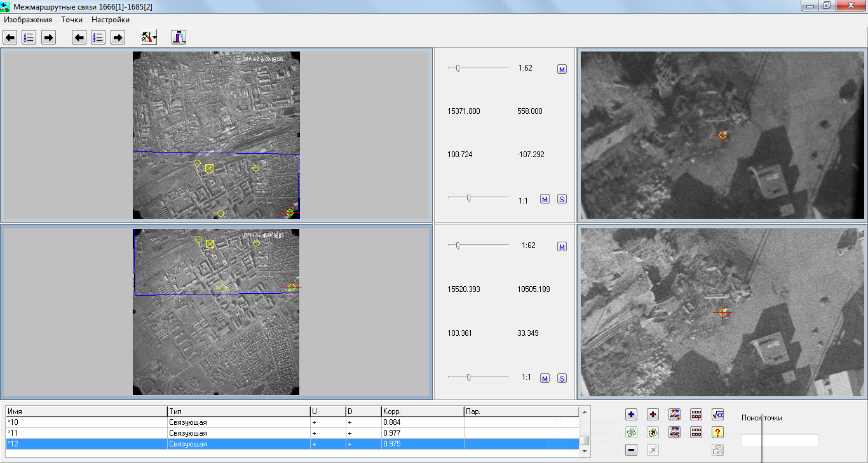Open the second numbered image list button
The image size is (868, 463).
tap(98, 38)
